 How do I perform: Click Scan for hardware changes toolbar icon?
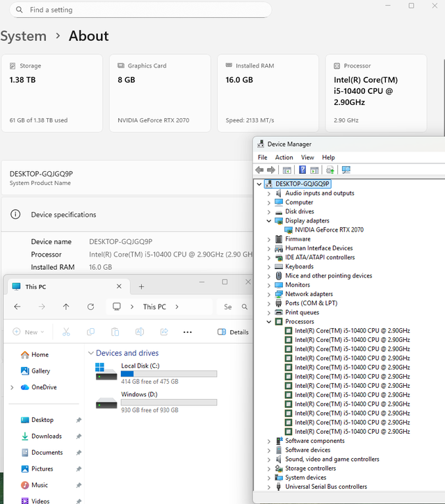[346, 170]
